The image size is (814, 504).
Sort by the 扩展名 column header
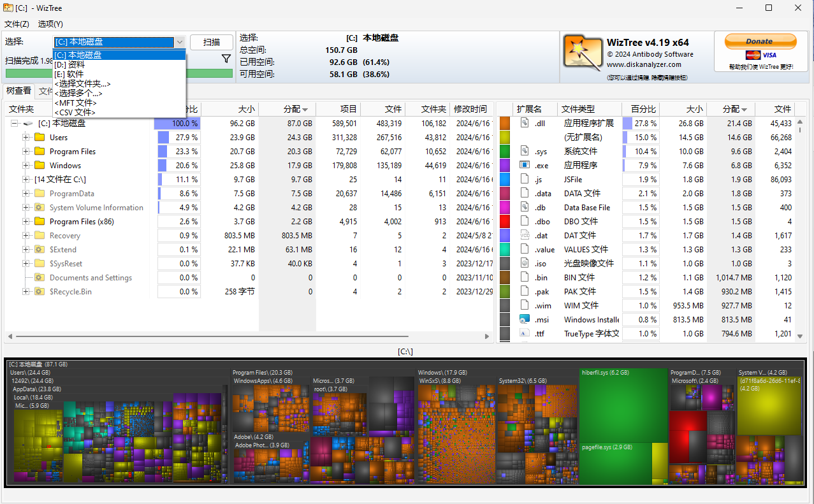529,109
